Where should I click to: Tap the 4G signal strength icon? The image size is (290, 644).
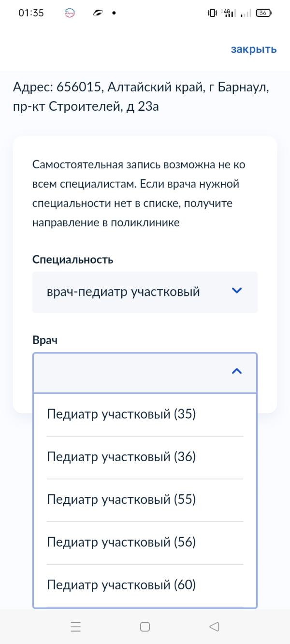click(x=228, y=13)
